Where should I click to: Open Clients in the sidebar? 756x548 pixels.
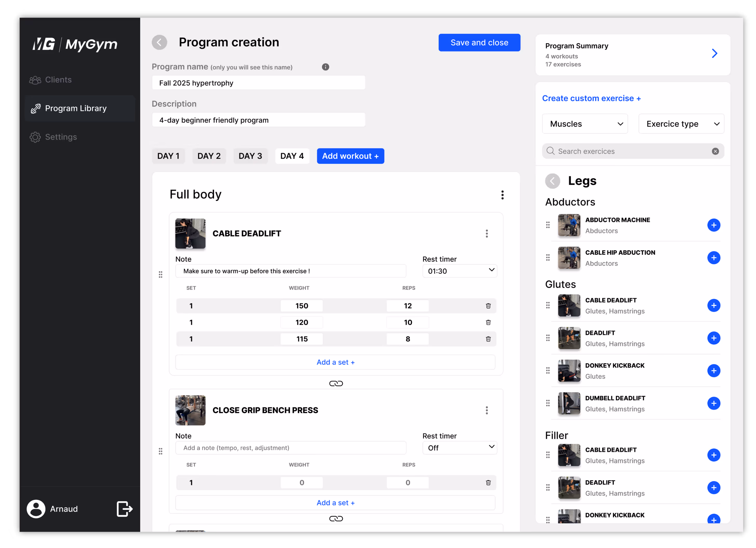[80, 80]
